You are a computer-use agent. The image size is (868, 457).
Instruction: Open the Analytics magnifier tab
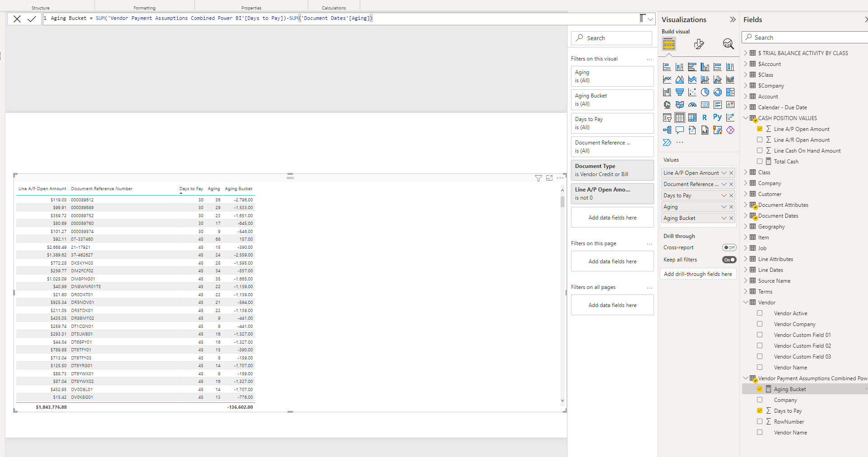[x=728, y=44]
